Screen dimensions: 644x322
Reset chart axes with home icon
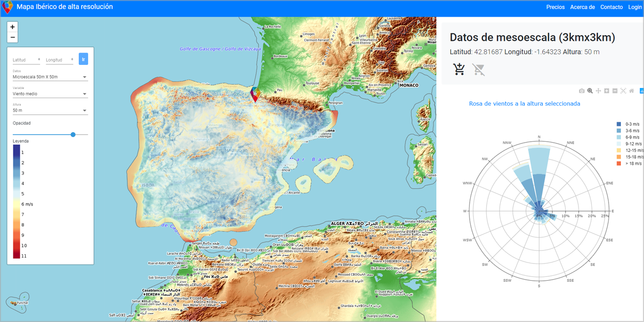(x=632, y=91)
